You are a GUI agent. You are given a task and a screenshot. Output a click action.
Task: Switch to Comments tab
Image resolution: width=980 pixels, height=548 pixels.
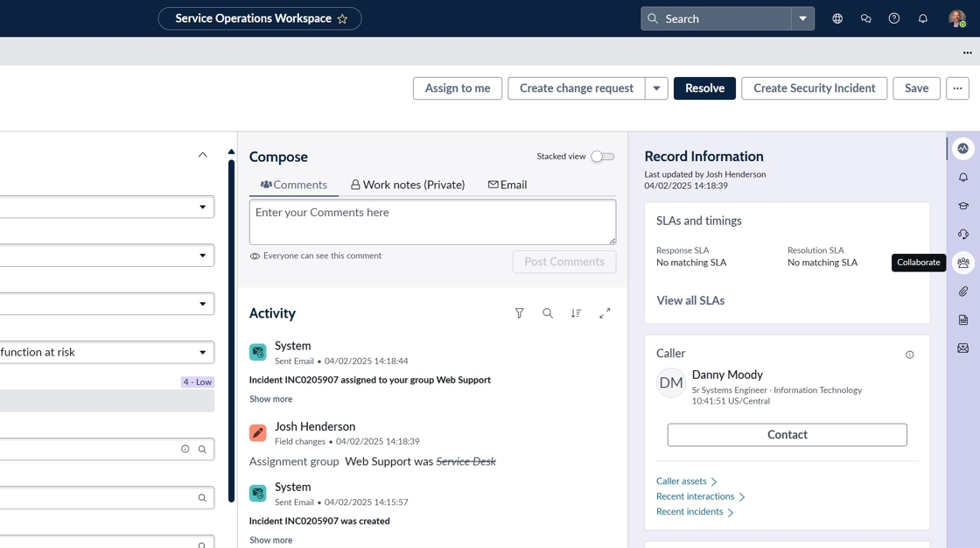tap(294, 185)
